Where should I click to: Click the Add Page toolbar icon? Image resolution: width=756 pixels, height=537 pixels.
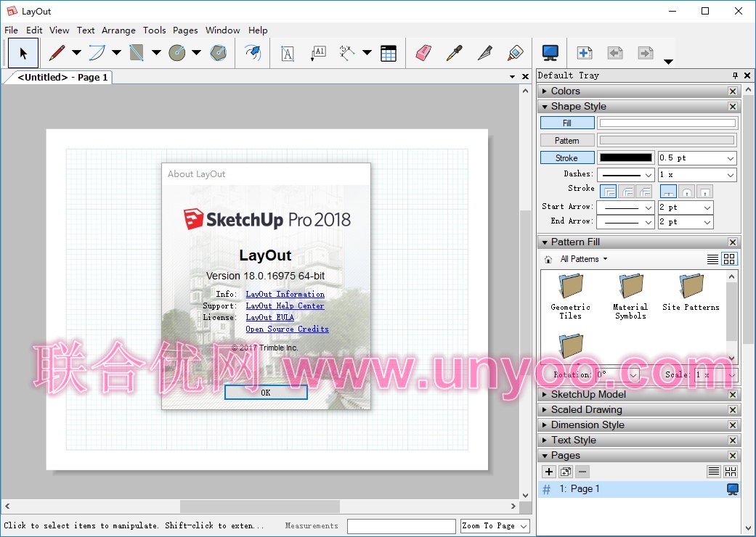pyautogui.click(x=584, y=53)
